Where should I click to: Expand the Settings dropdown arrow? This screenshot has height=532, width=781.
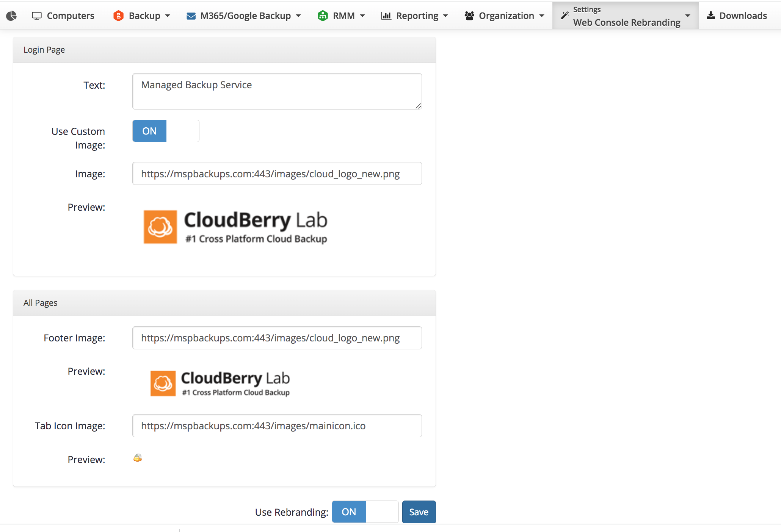click(688, 16)
